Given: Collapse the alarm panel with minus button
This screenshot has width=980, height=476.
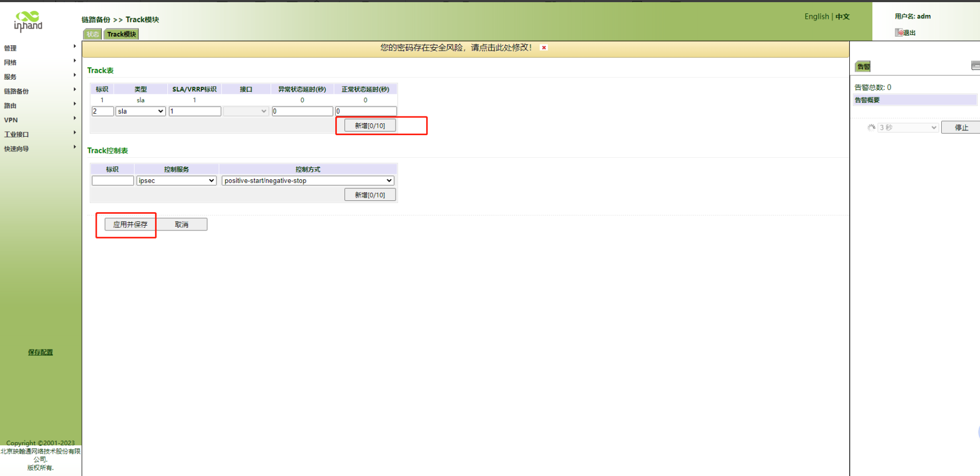Looking at the screenshot, I should click(x=975, y=66).
